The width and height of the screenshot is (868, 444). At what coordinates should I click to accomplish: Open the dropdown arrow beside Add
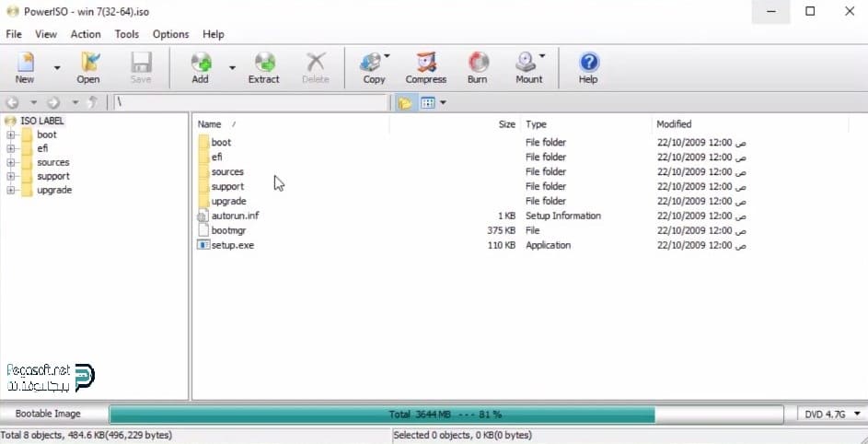(x=232, y=68)
